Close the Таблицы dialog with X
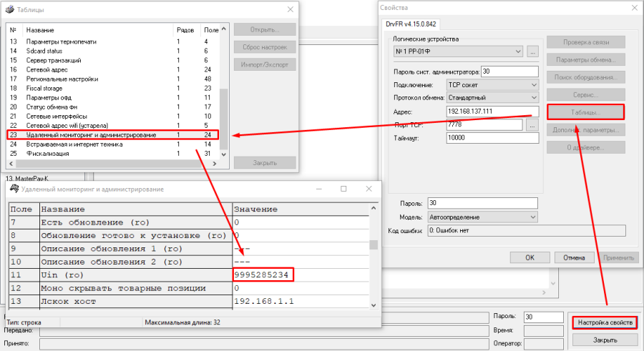 (x=290, y=10)
